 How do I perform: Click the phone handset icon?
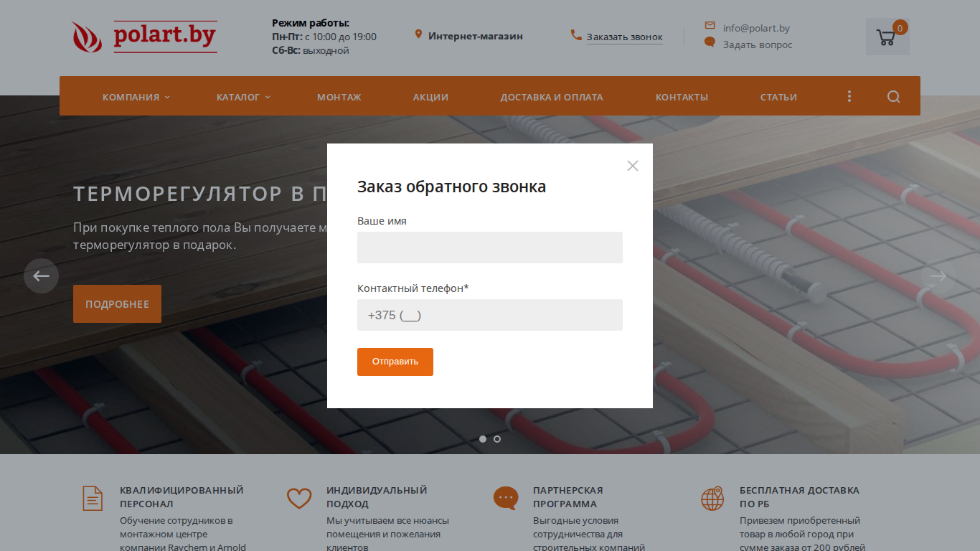pos(576,35)
